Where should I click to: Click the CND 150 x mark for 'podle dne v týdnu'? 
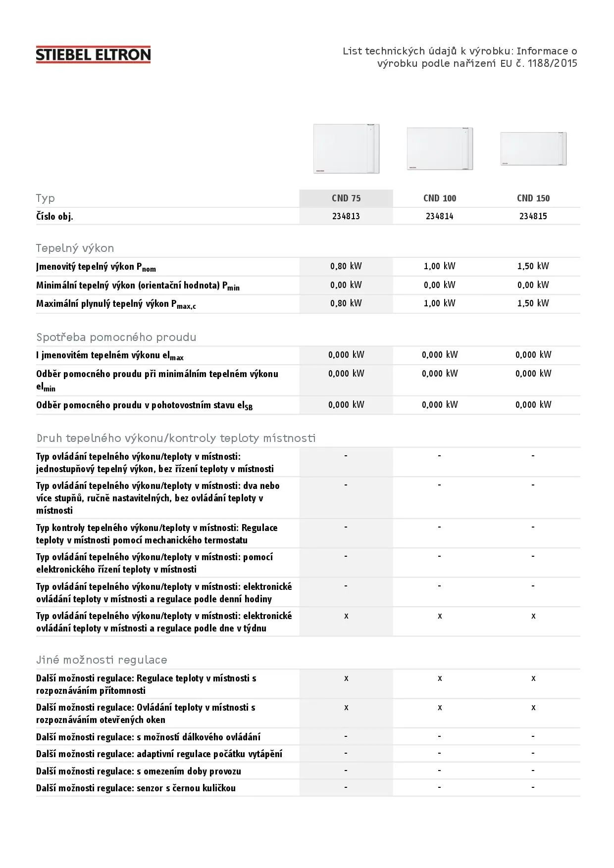pos(533,616)
